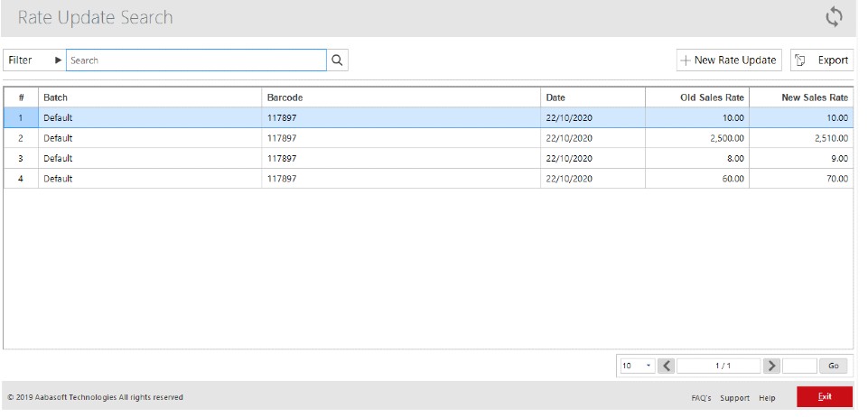Viewport: 868px width, 417px height.
Task: Sort by the Old Sales Rate header
Action: pyautogui.click(x=712, y=97)
